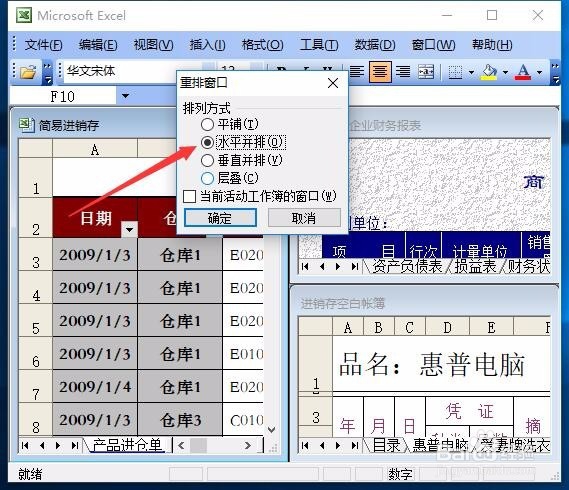Click the font color A icon
This screenshot has width=569, height=490.
coord(523,72)
